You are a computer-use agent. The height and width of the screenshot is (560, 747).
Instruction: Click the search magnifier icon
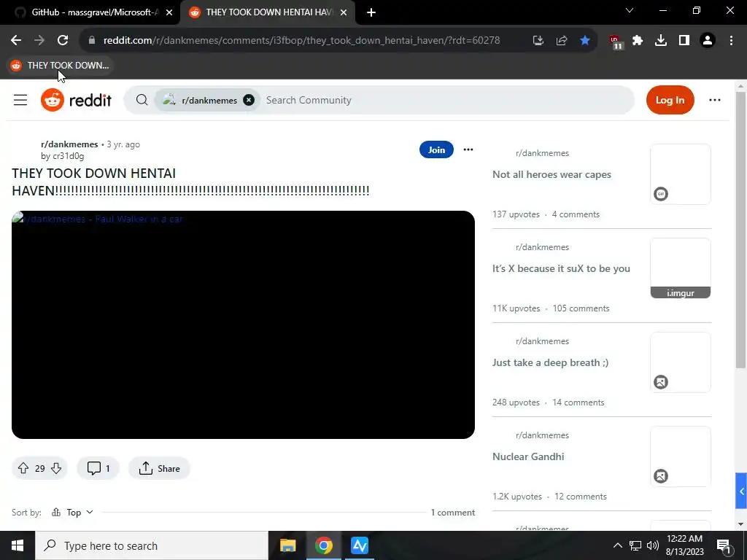142,100
